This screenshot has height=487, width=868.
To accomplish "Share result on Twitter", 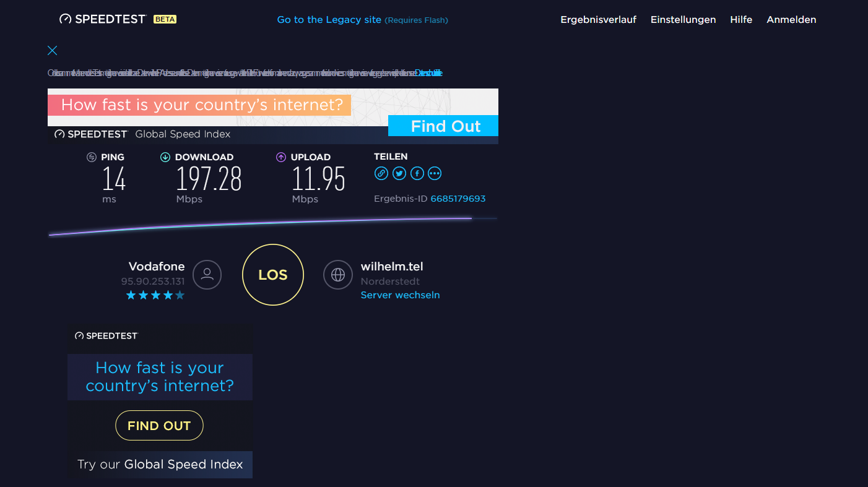I will coord(399,173).
